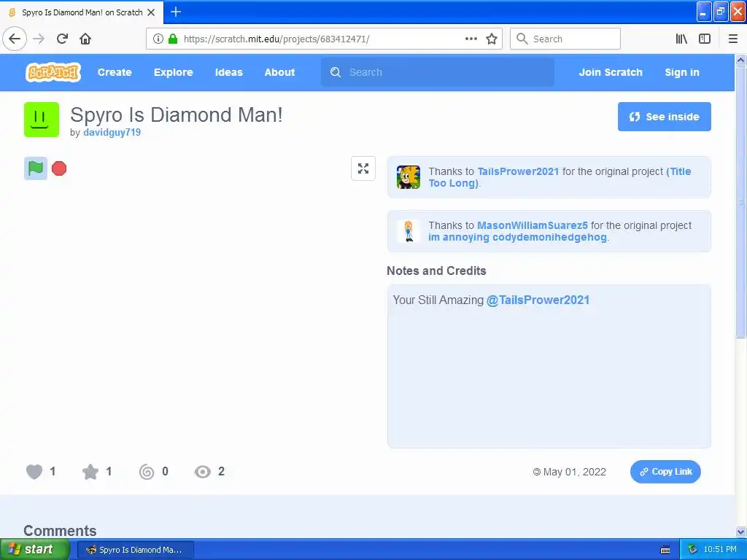Enter full screen mode for the project player
747x560 pixels.
(x=363, y=168)
